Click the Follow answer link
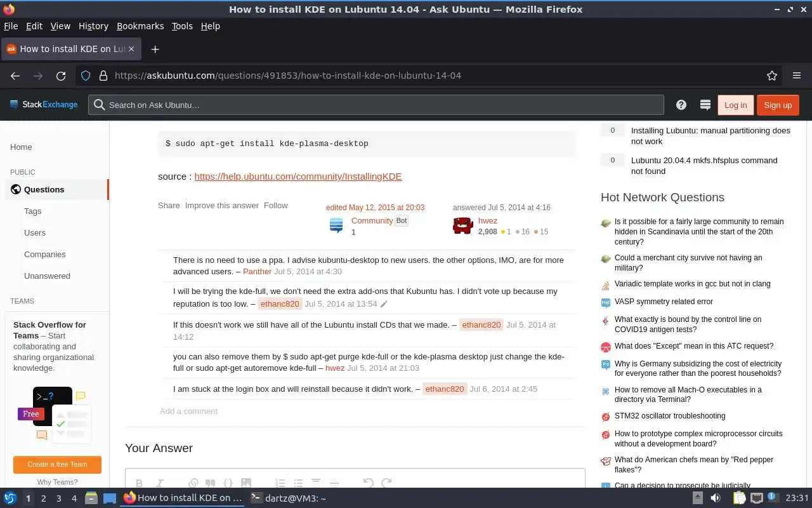 (x=276, y=206)
